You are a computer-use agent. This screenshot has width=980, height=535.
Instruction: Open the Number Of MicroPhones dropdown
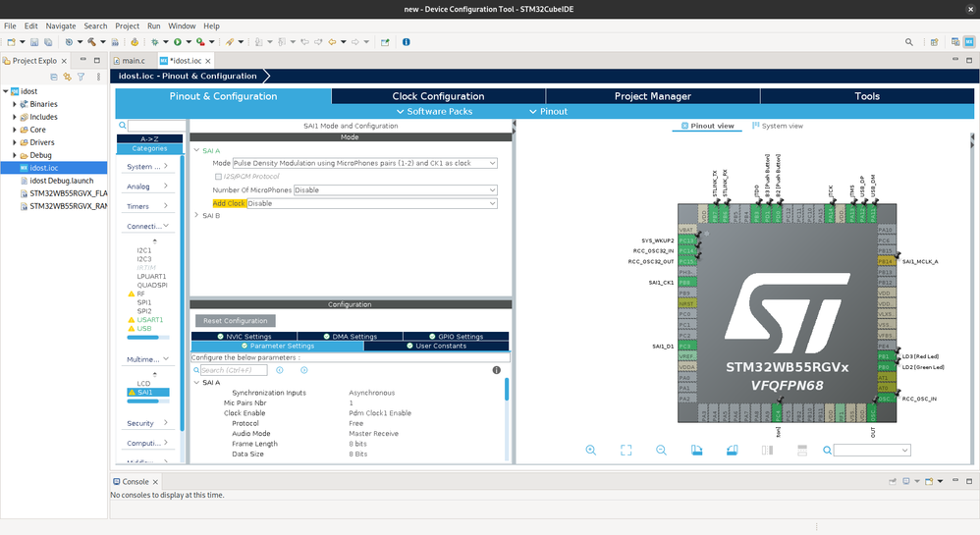[x=396, y=190]
